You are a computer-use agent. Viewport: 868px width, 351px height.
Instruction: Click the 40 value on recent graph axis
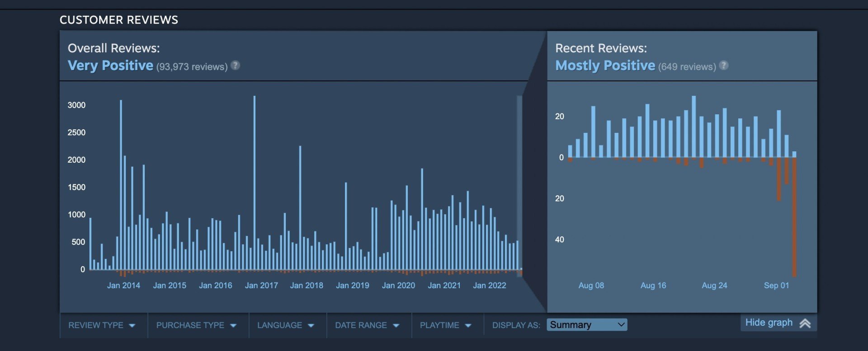(560, 239)
